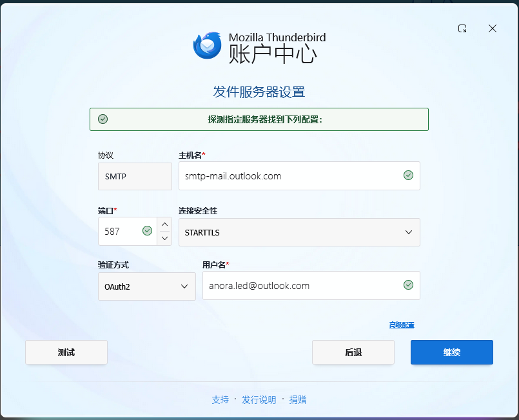Image resolution: width=519 pixels, height=420 pixels.
Task: Open the 支持 link
Action: (220, 400)
